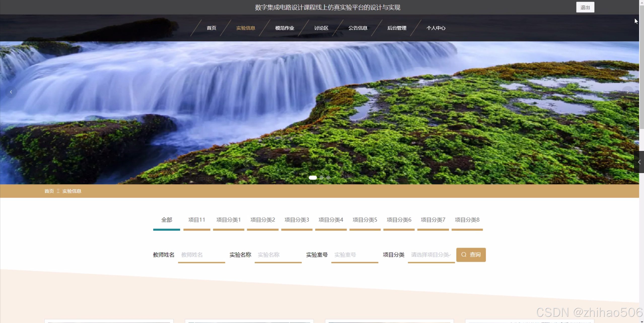Viewport: 644px width, 323px height.
Task: Go to 讨论区 navigation item
Action: pyautogui.click(x=321, y=28)
